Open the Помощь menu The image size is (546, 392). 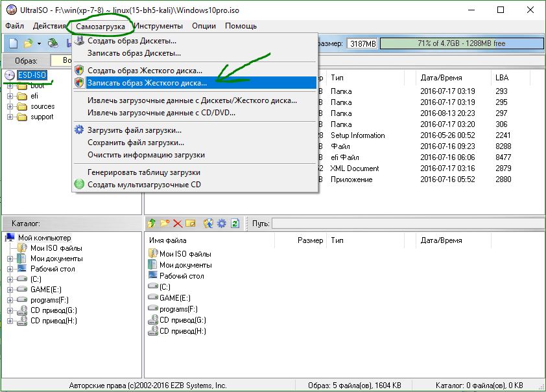click(241, 26)
